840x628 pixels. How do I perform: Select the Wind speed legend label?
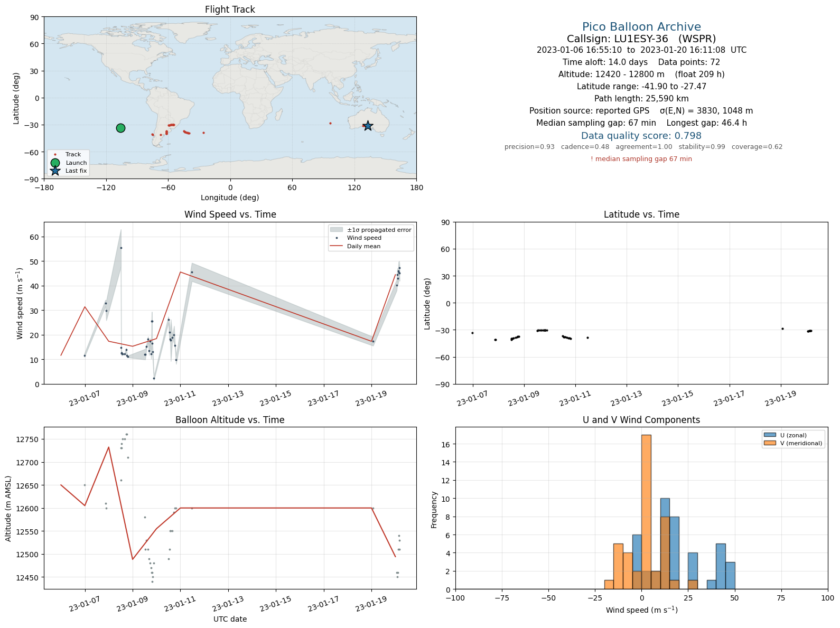tap(364, 238)
